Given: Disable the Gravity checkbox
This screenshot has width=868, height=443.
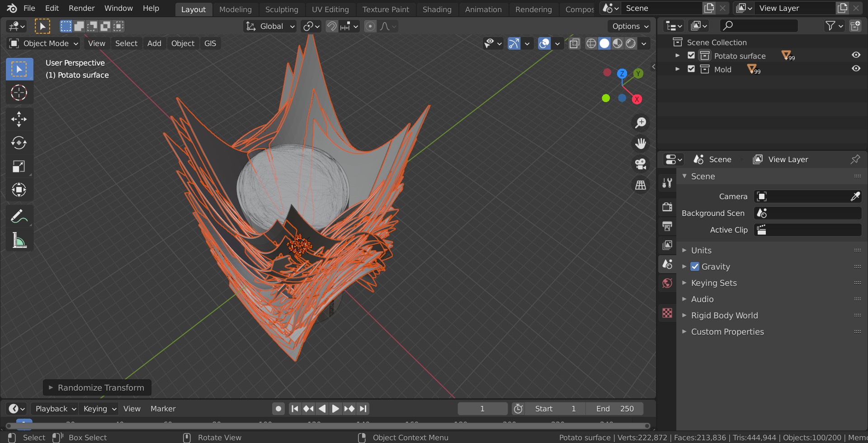Looking at the screenshot, I should pyautogui.click(x=695, y=267).
